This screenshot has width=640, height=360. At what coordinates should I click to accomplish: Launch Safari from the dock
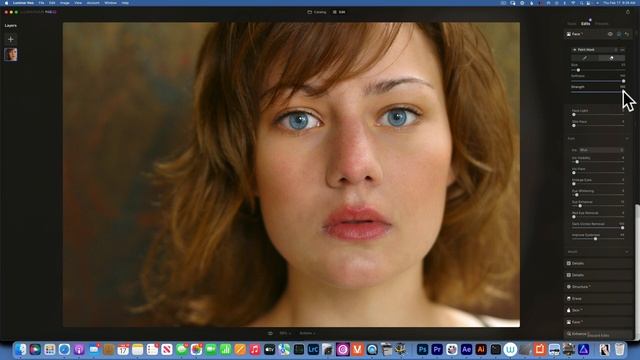[64, 349]
